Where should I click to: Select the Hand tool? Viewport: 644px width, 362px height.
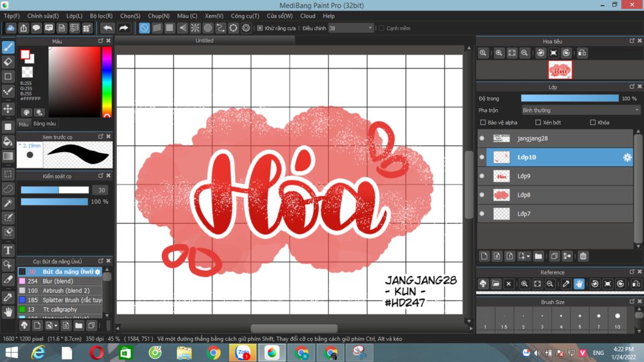point(8,312)
